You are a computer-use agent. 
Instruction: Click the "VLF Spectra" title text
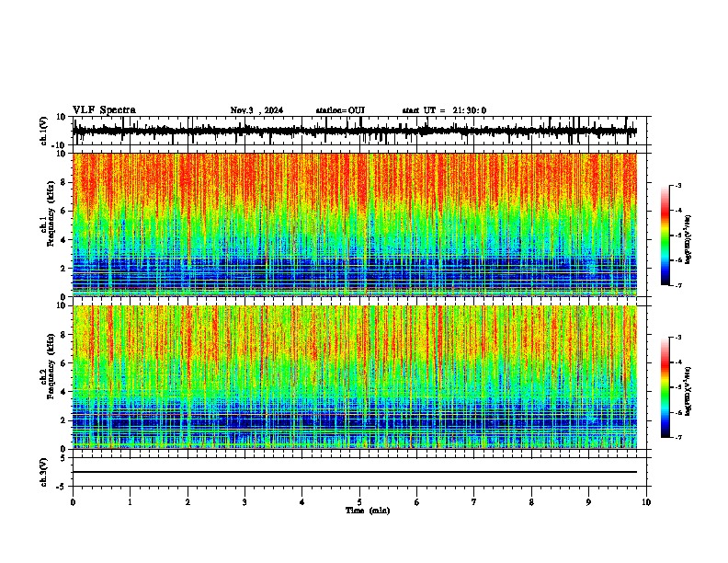click(x=104, y=110)
